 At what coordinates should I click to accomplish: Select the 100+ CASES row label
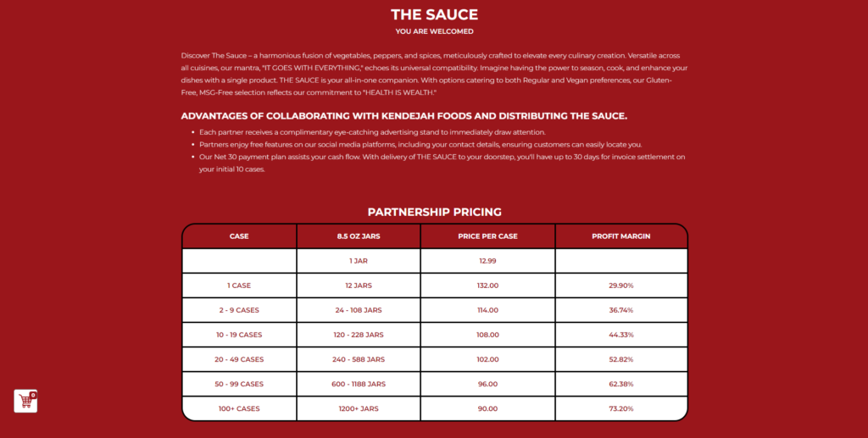239,408
